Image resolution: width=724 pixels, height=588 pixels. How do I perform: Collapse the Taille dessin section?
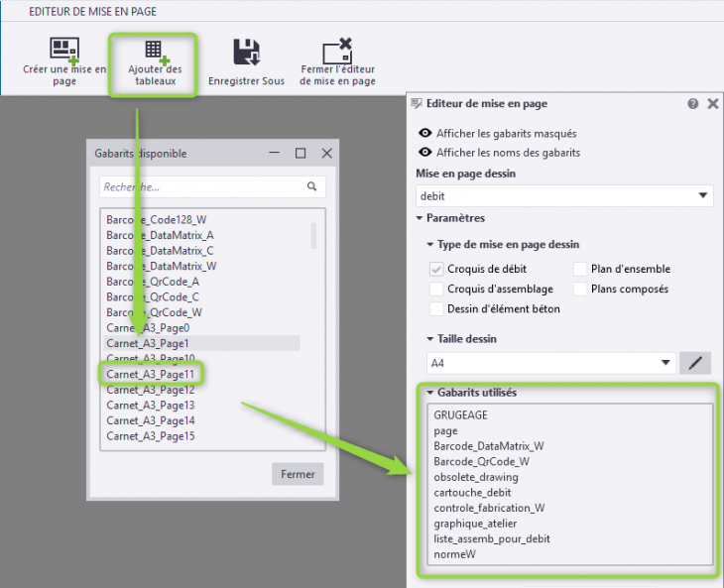click(429, 339)
